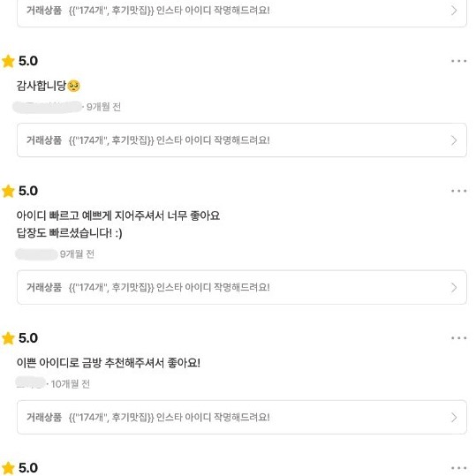
Task: Open the options menu on the bottom cut-off review
Action: [x=458, y=468]
